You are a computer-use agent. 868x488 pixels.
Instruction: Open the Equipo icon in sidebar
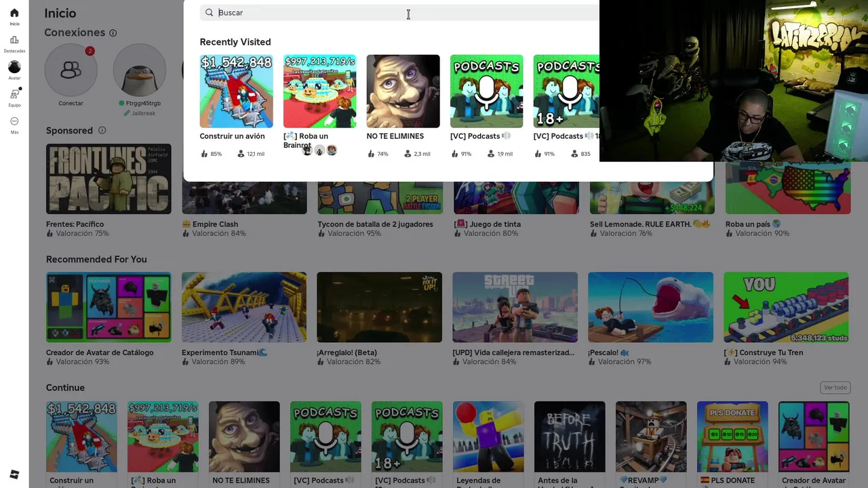tap(14, 94)
